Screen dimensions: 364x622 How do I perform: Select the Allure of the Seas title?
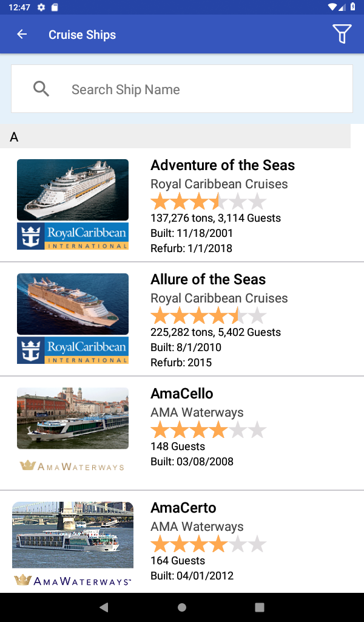tap(208, 279)
